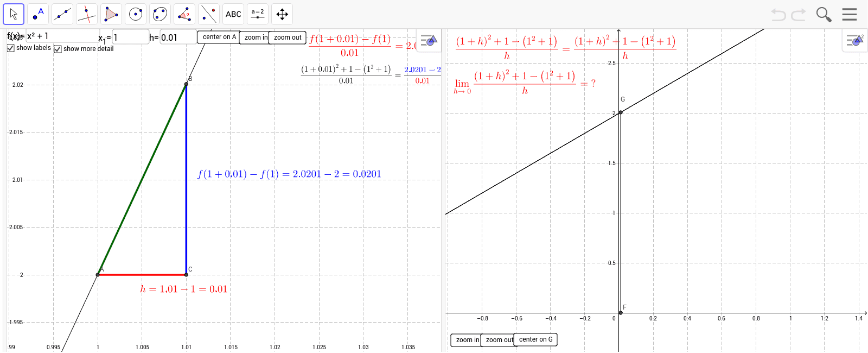Click the red limit expression text
This screenshot has height=353, width=868.
(525, 83)
